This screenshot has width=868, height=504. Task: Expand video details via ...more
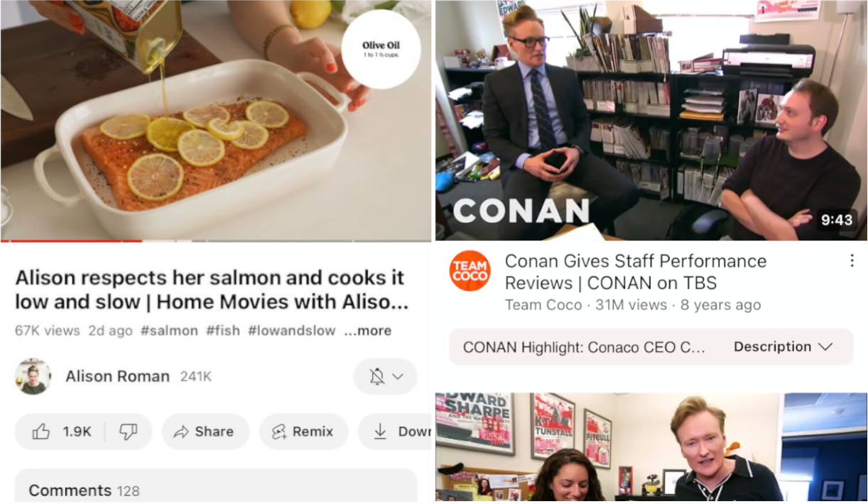pyautogui.click(x=368, y=331)
